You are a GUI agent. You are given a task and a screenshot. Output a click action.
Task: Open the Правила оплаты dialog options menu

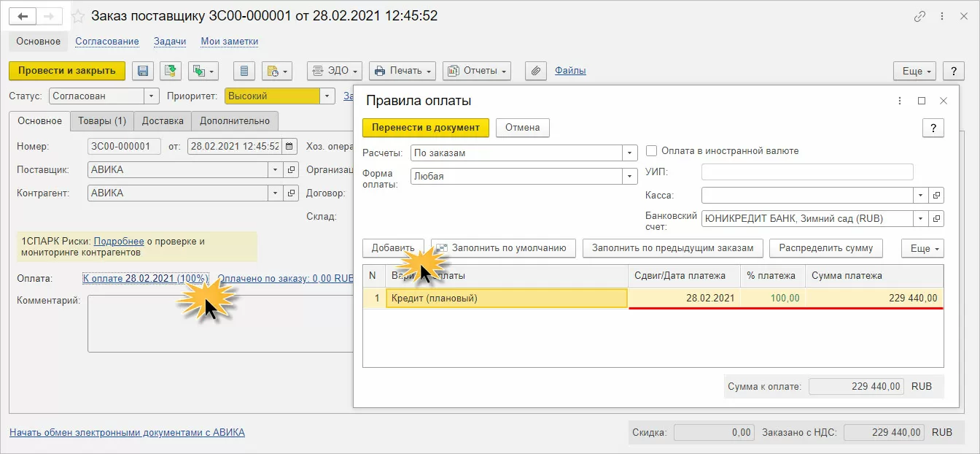click(898, 101)
